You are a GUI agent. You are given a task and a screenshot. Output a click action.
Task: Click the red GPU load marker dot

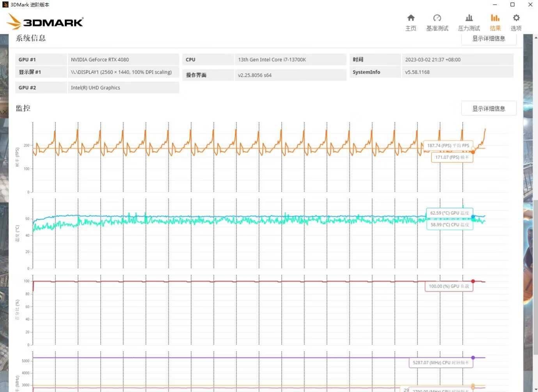pyautogui.click(x=473, y=281)
